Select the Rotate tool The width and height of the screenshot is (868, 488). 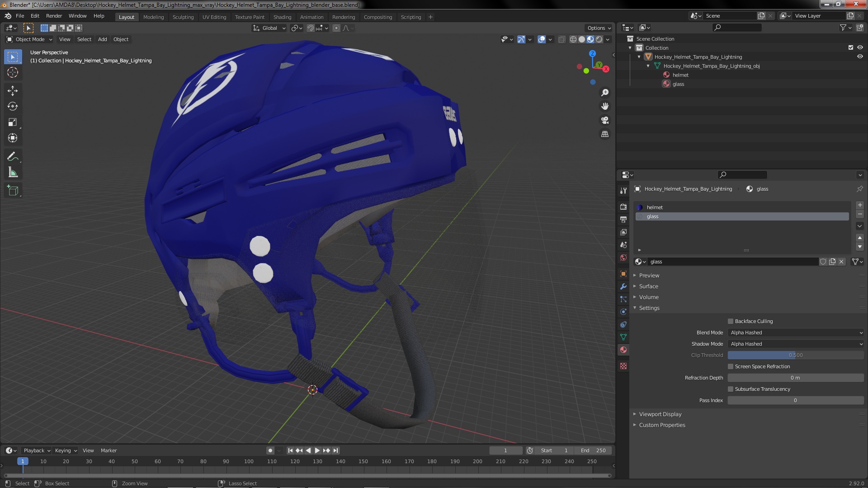coord(13,107)
